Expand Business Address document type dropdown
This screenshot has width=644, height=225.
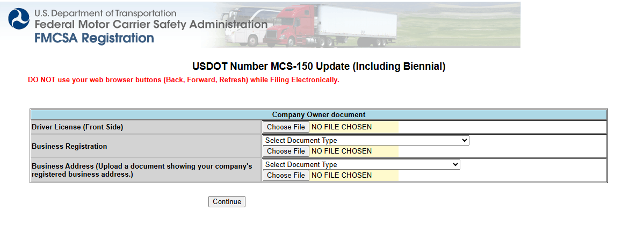(361, 165)
